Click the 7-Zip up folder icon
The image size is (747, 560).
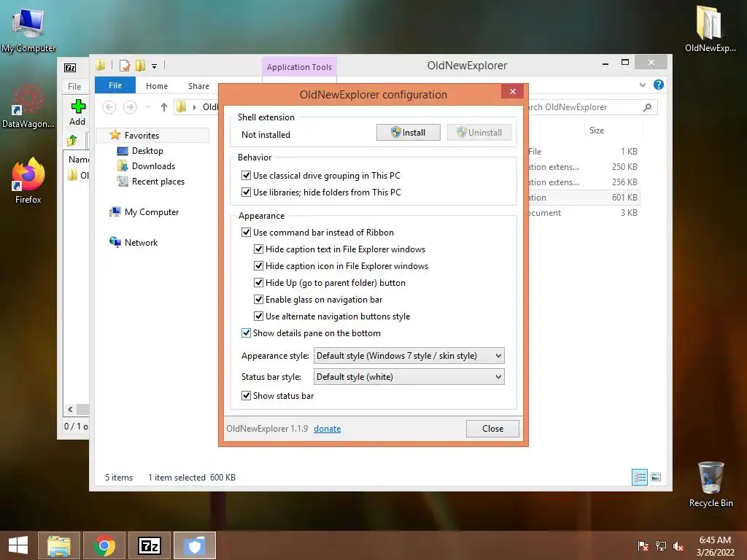point(72,141)
